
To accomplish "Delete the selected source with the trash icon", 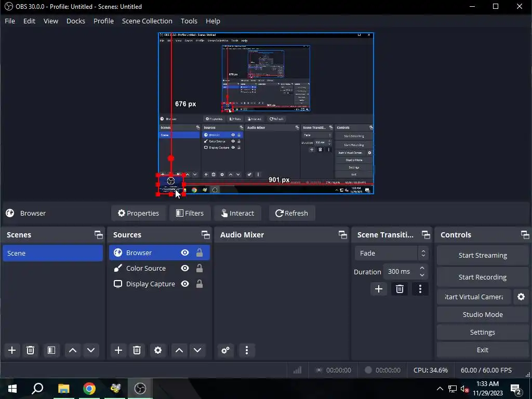I will [137, 350].
